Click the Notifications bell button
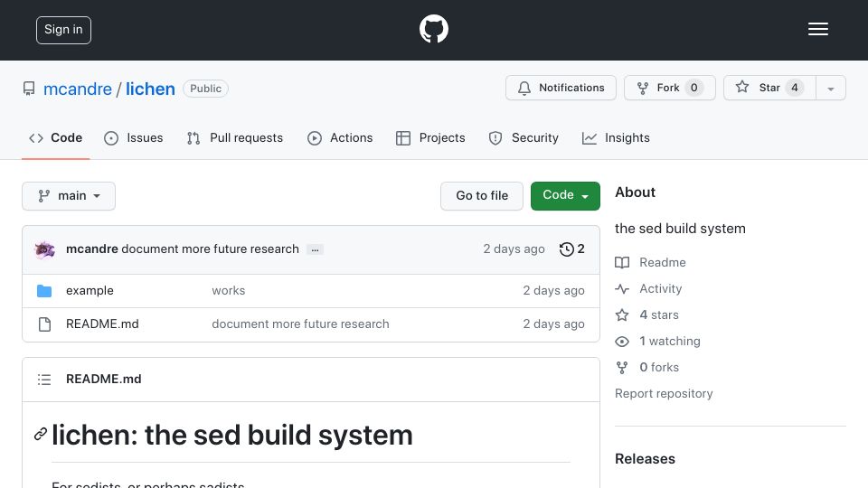Viewport: 868px width, 488px height. (561, 88)
